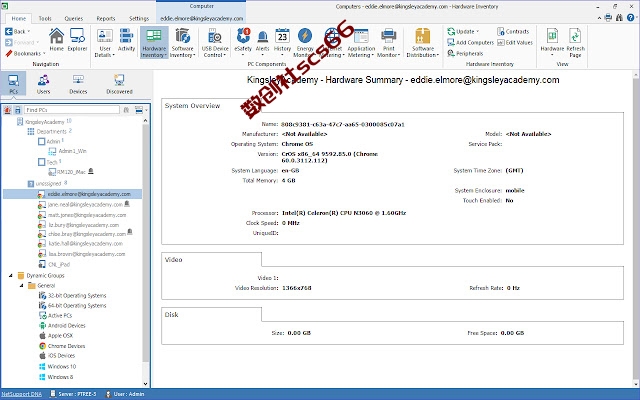Select KingsleyAcademy root tree node
The height and width of the screenshot is (400, 640).
[44, 122]
